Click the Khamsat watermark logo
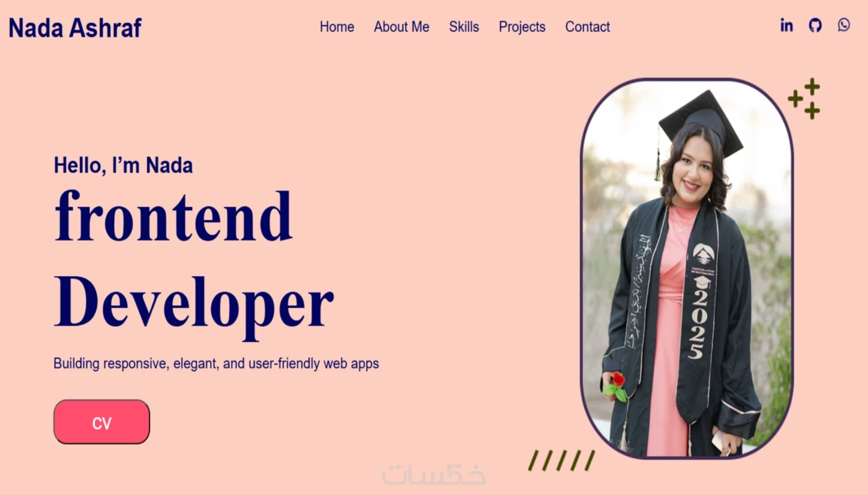 pyautogui.click(x=433, y=475)
